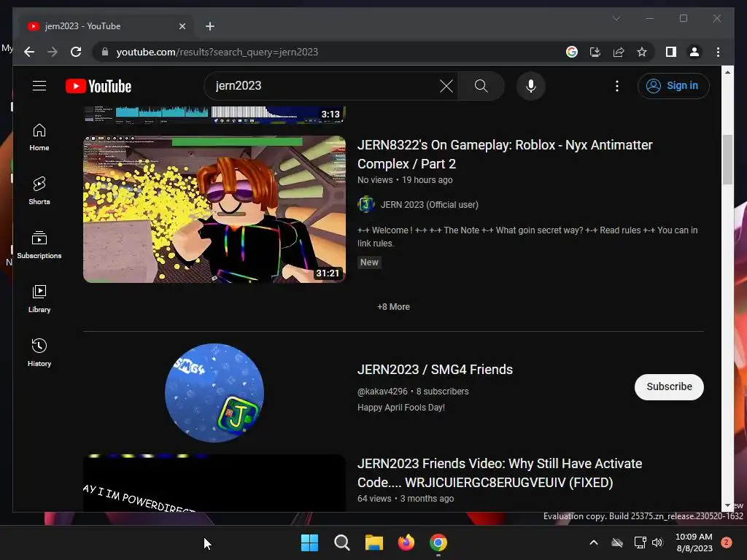This screenshot has height=560, width=747.
Task: Open the notification badge showing 2
Action: coord(727,542)
